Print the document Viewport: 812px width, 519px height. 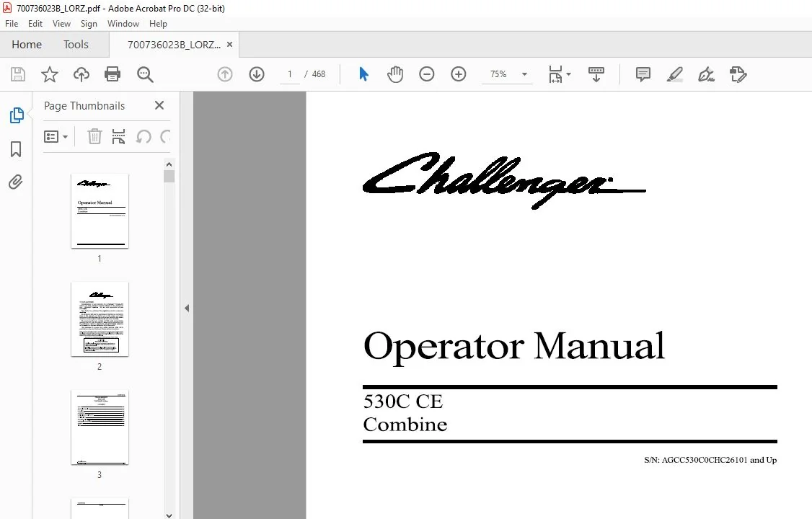point(112,74)
